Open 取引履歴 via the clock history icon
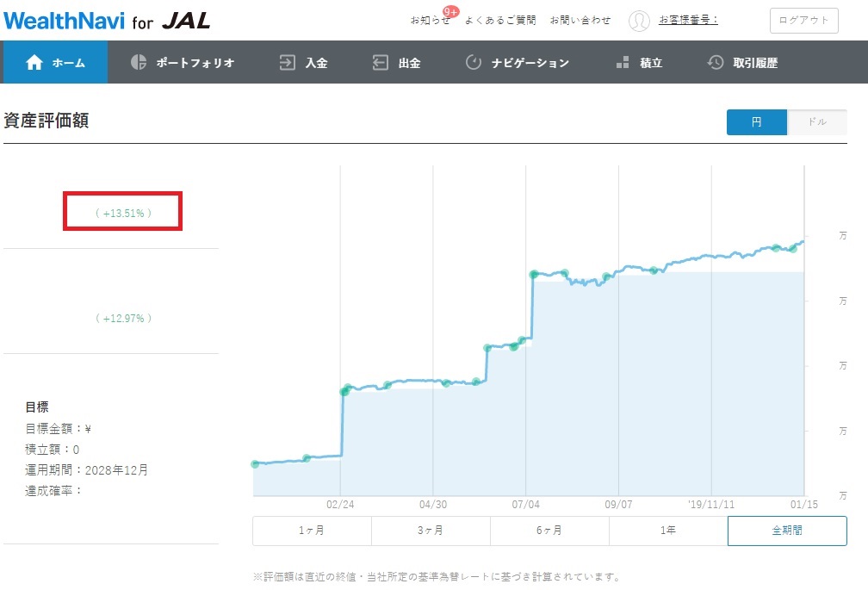This screenshot has height=590, width=868. coord(715,62)
